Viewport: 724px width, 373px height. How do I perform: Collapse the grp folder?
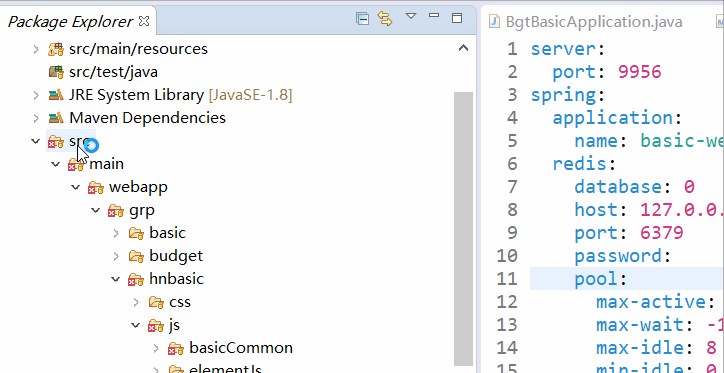click(96, 210)
